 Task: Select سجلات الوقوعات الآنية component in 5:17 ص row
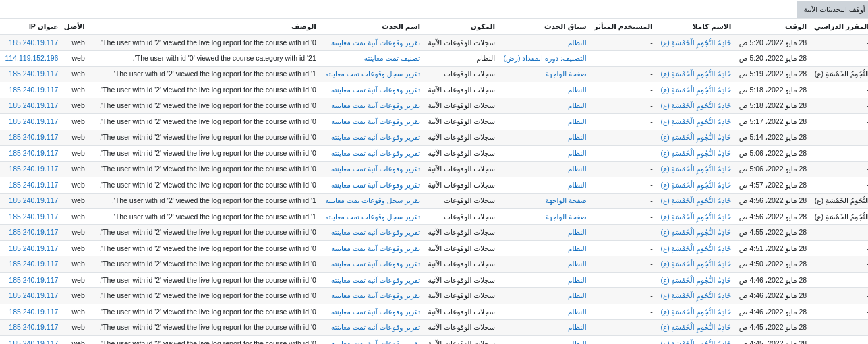pyautogui.click(x=461, y=121)
